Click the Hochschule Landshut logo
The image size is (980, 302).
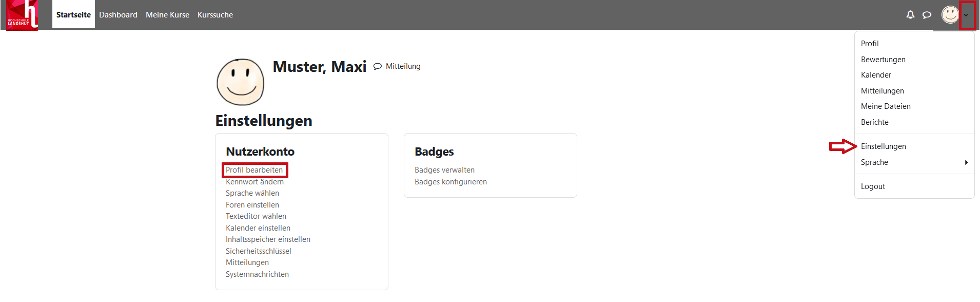22,15
